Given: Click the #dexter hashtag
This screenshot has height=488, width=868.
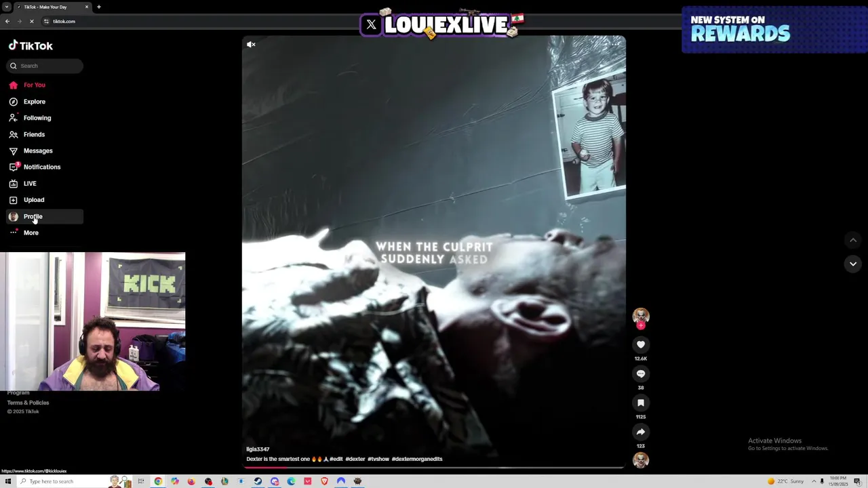Looking at the screenshot, I should [355, 459].
